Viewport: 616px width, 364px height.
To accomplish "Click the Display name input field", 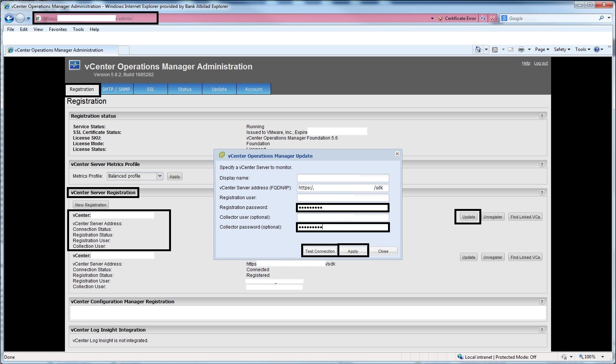I will (x=343, y=178).
